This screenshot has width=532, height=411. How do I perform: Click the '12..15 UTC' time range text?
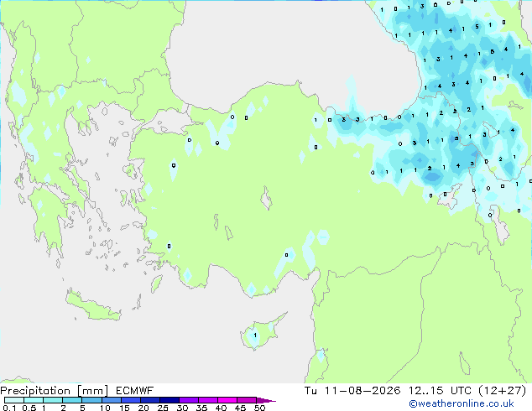pyautogui.click(x=440, y=391)
